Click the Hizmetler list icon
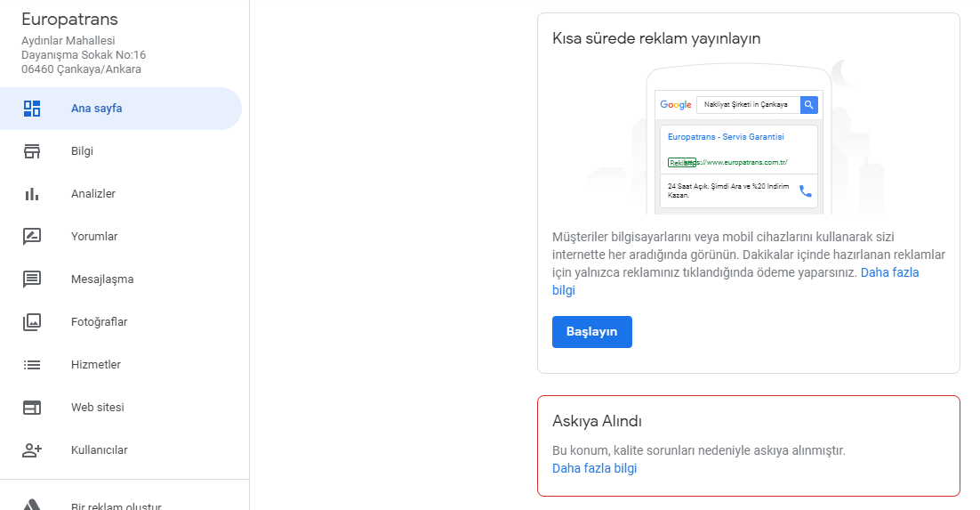 point(32,365)
